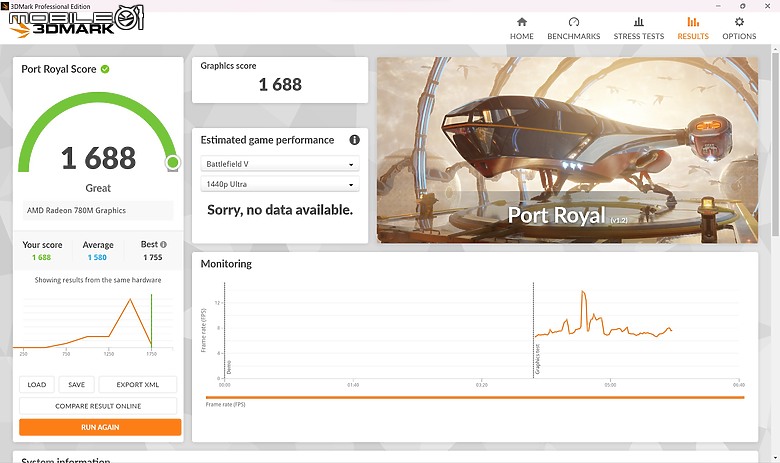Click the Benchmarks gauge icon
780x463 pixels.
coord(574,22)
